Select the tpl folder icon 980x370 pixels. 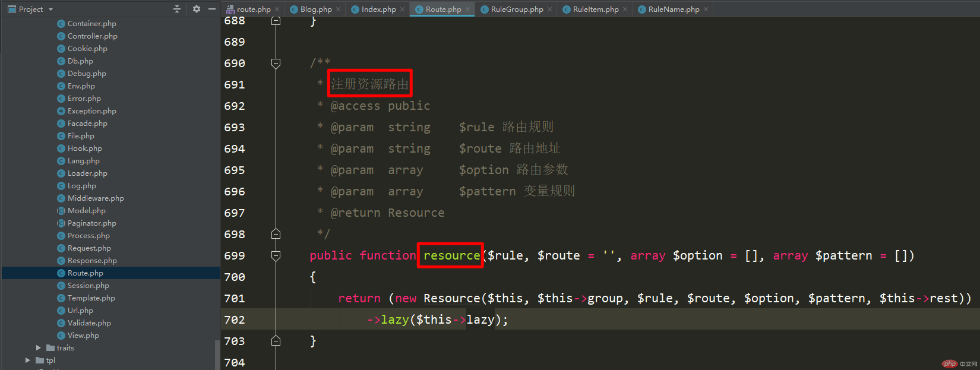point(40,360)
